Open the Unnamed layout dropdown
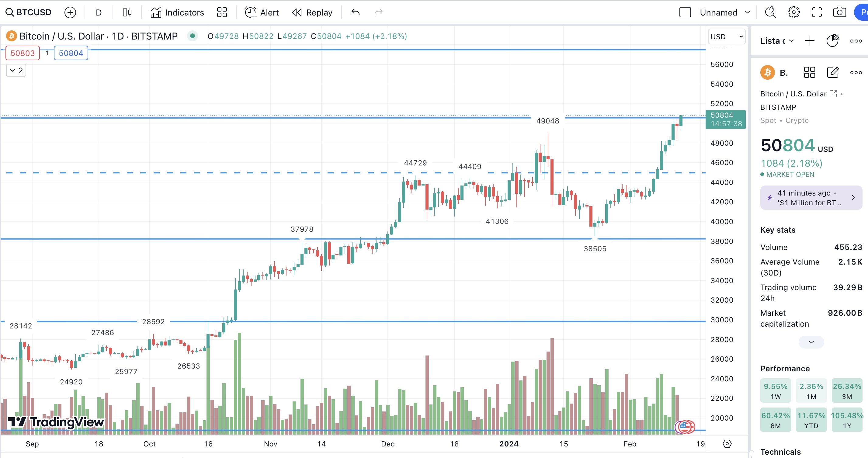This screenshot has width=868, height=458. (x=725, y=12)
